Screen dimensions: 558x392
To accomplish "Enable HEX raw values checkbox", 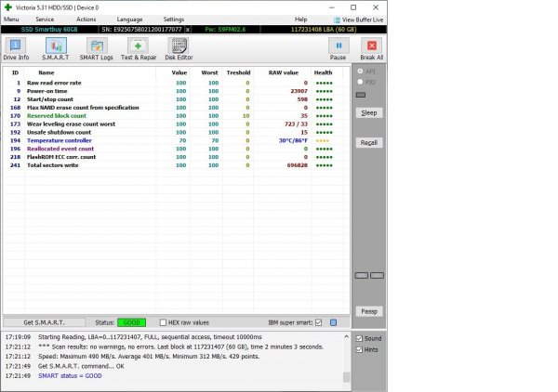I will coord(164,322).
